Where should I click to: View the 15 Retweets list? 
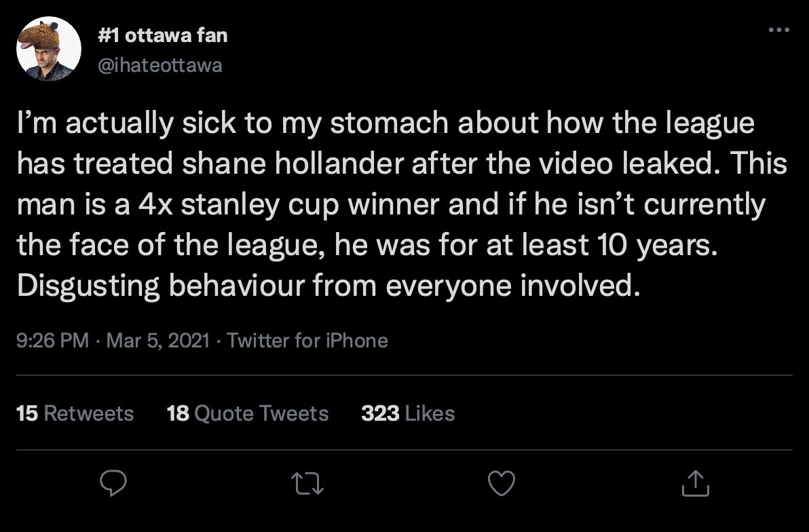(75, 413)
